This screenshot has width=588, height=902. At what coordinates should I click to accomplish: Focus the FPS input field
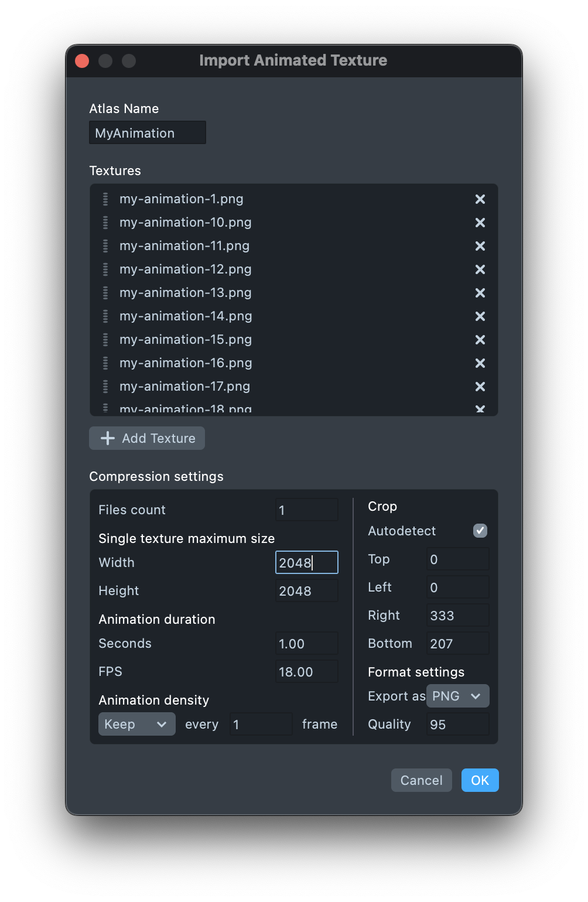coord(306,672)
